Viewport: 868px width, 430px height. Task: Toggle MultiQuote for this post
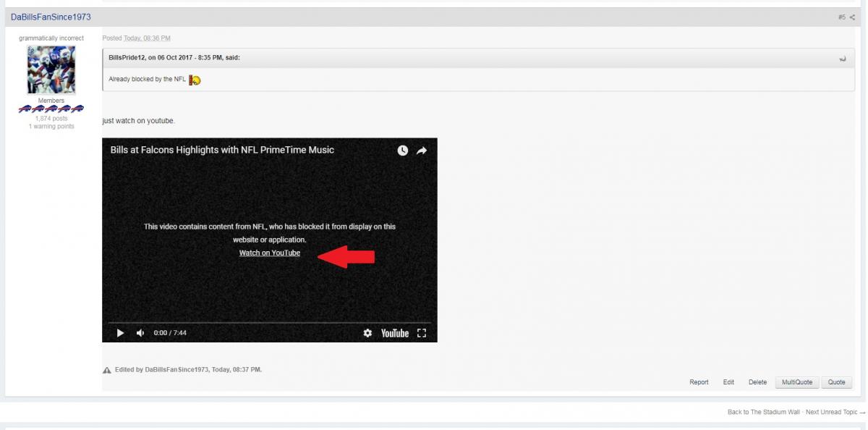pos(796,382)
